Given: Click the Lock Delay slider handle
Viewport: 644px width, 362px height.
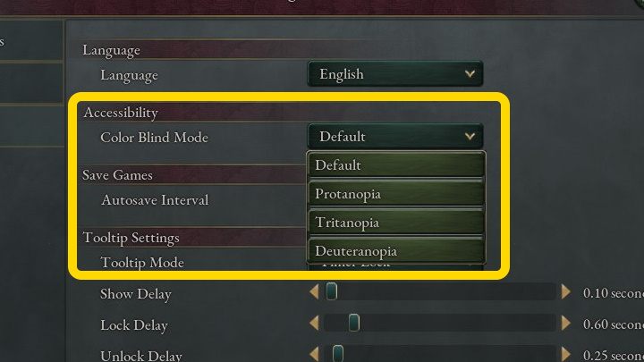Looking at the screenshot, I should pos(354,324).
